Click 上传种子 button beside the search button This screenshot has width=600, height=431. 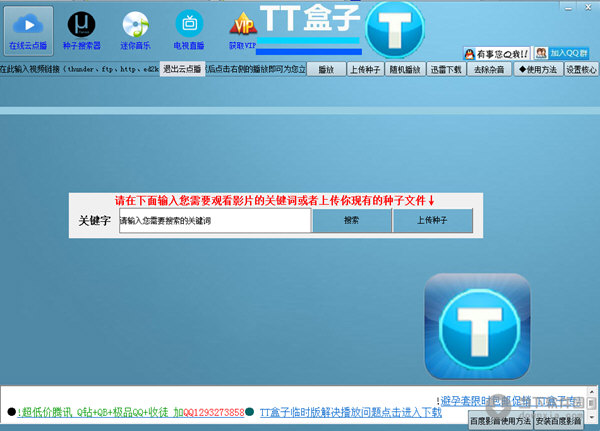[x=431, y=220]
